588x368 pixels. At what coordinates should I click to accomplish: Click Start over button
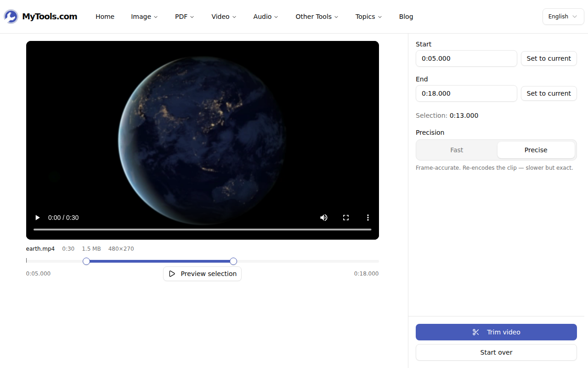496,352
